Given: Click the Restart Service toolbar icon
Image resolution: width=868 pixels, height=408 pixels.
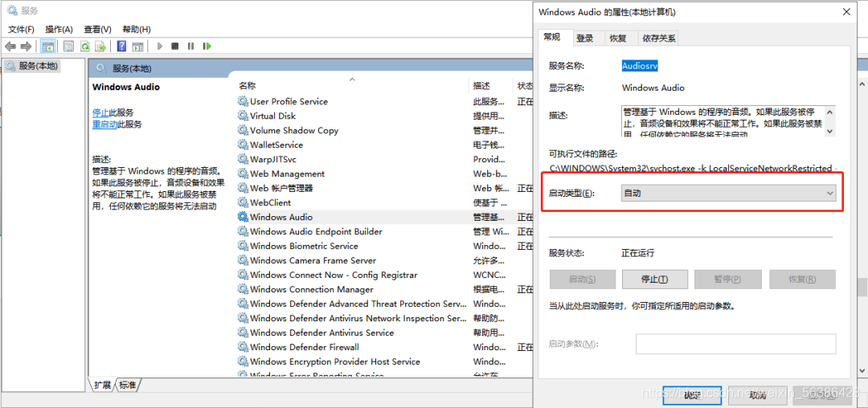Looking at the screenshot, I should click(207, 47).
